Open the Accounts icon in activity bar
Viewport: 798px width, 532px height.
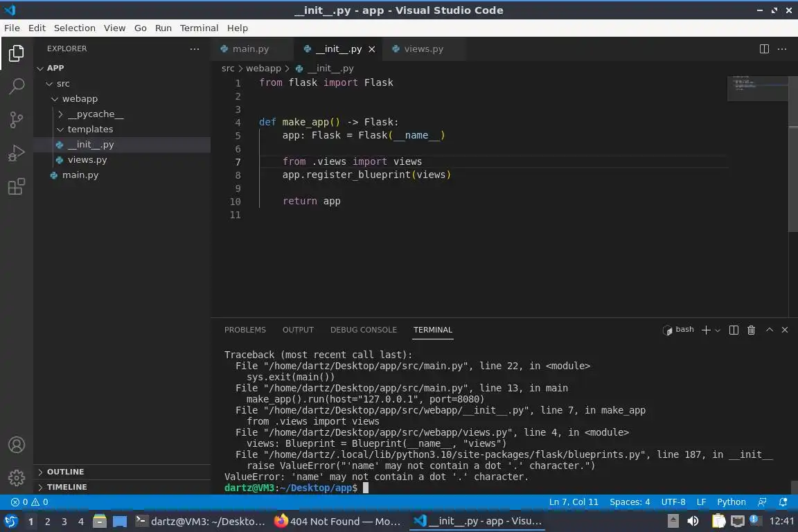[17, 445]
